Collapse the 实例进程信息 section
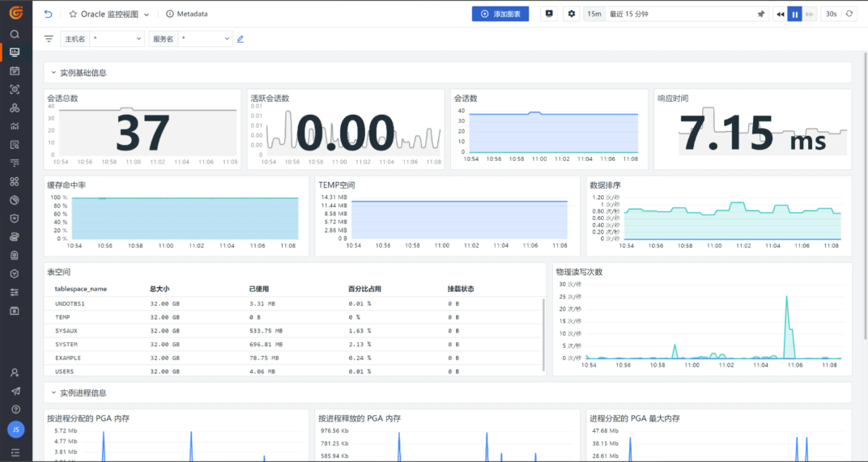 point(53,393)
